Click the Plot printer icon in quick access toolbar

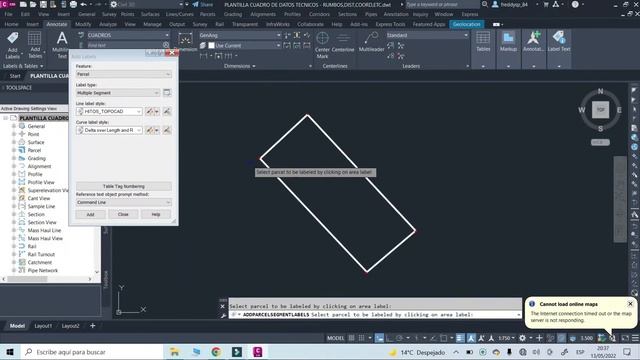[73, 4]
